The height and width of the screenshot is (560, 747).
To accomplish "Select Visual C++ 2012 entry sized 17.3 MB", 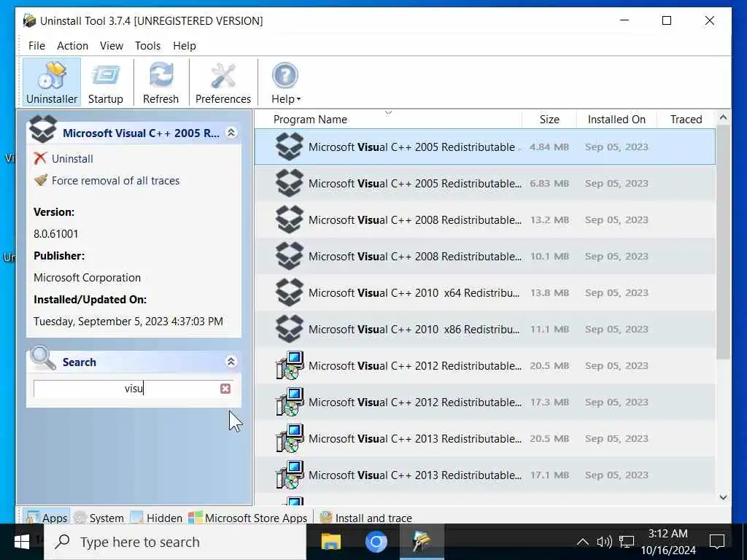I will [x=485, y=402].
